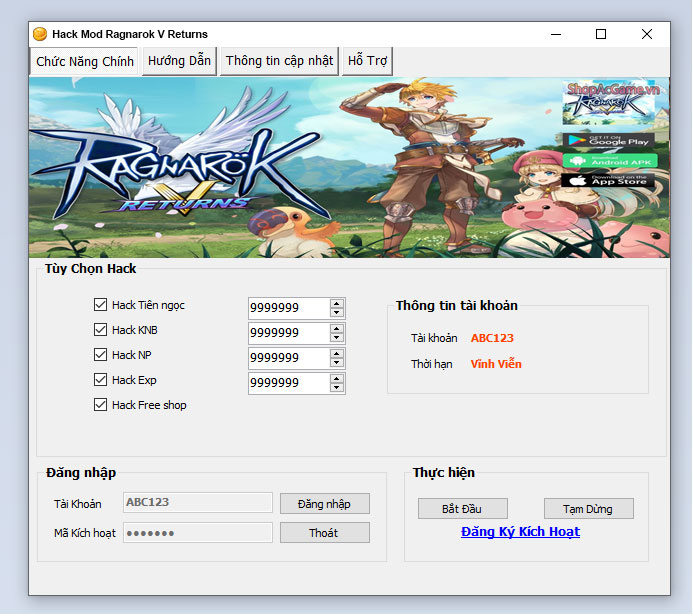This screenshot has width=693, height=616.
Task: Click the Thoát button
Action: click(325, 533)
